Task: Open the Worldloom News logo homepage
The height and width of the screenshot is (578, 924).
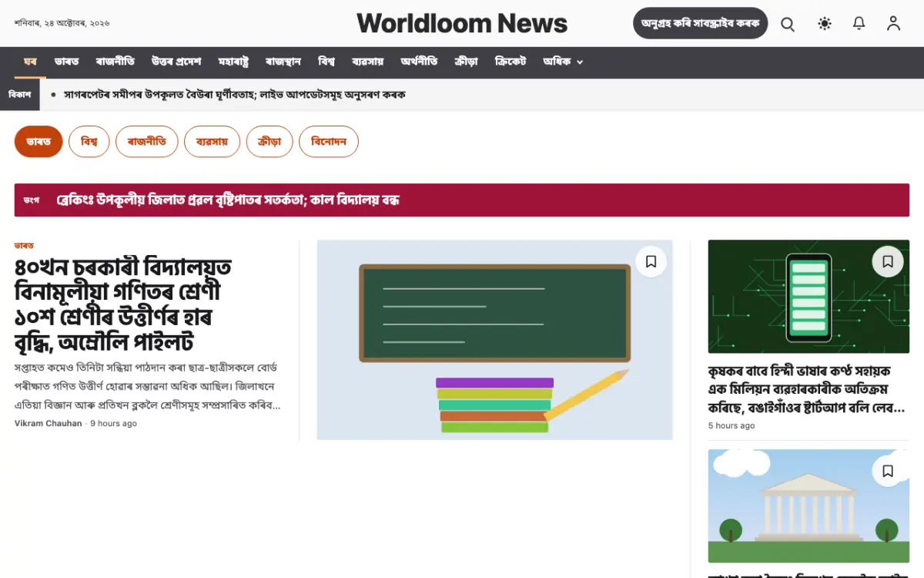Action: [x=462, y=23]
